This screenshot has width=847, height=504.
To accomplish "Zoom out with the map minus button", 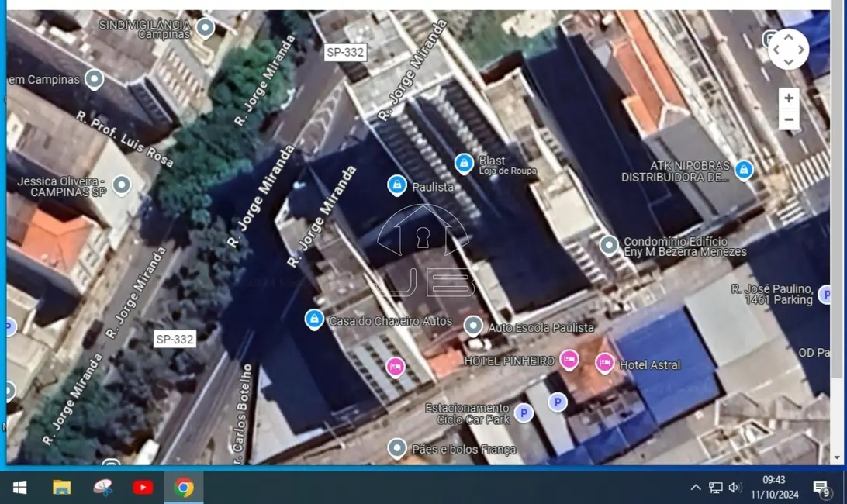I will tap(788, 119).
